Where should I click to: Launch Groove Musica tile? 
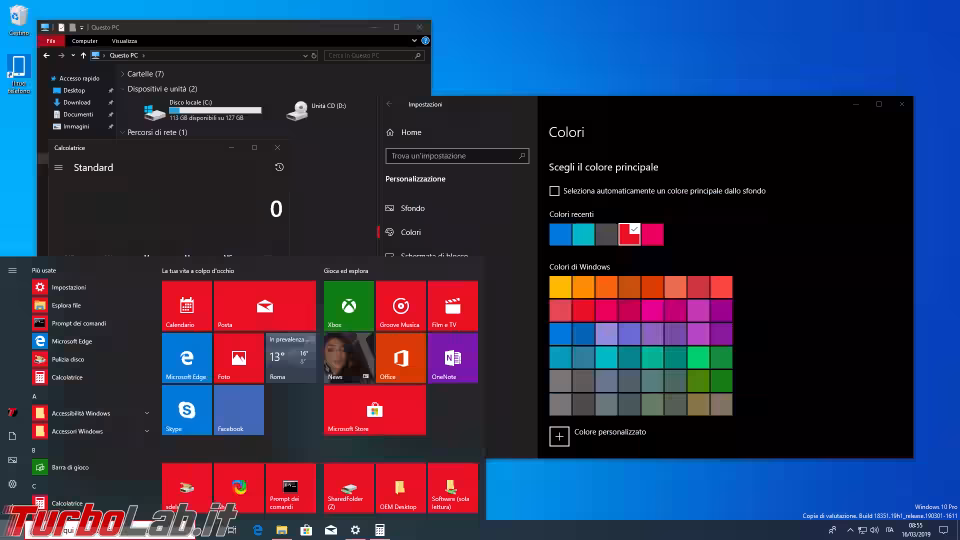point(400,305)
